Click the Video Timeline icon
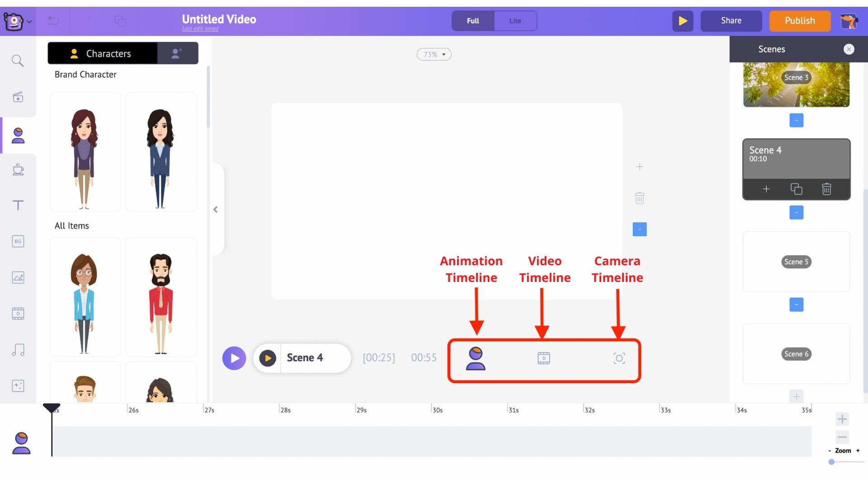Screen dimensions: 868x488 (543, 358)
